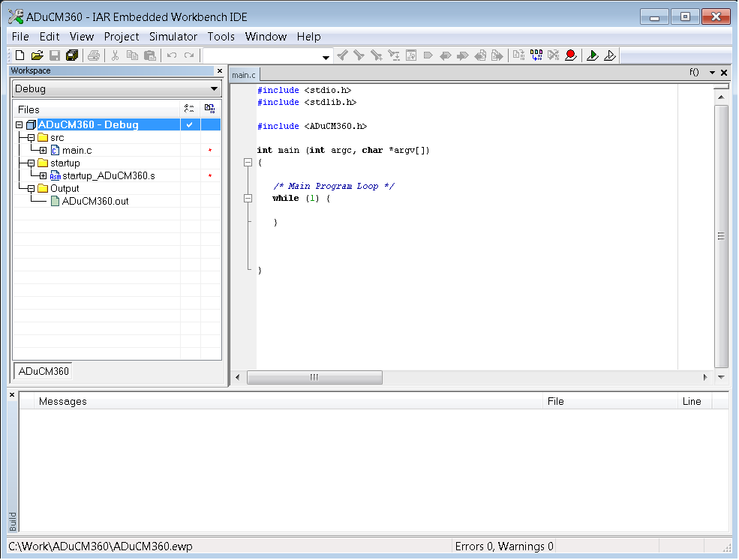Image resolution: width=739 pixels, height=560 pixels.
Task: Close the Build messages panel
Action: pos(12,394)
